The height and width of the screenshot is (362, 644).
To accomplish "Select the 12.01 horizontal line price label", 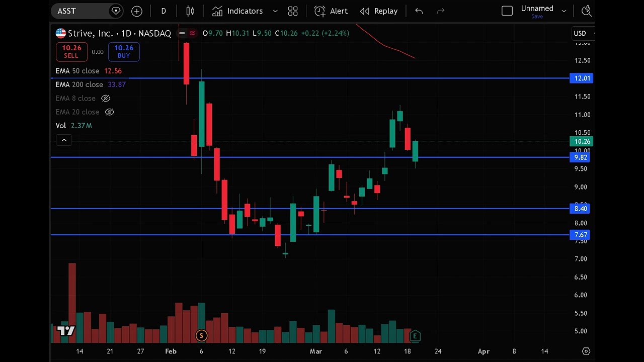I will coord(582,78).
